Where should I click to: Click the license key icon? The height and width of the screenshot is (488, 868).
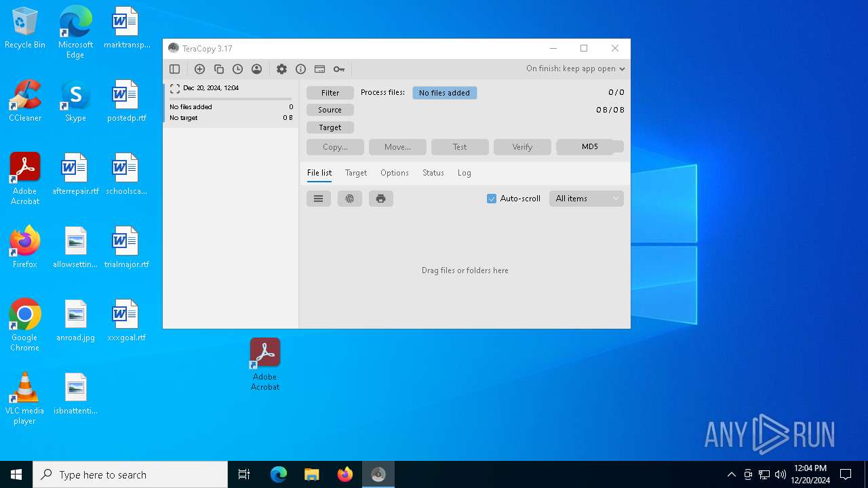coord(339,69)
